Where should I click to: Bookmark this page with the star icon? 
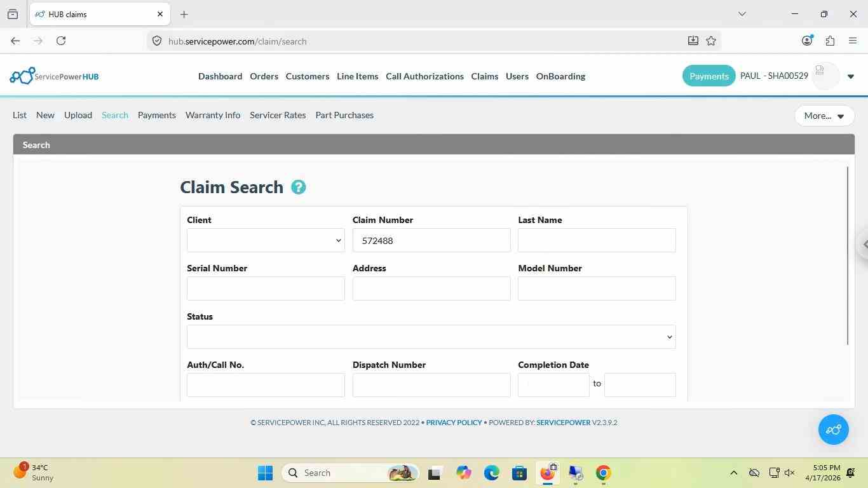(x=711, y=41)
